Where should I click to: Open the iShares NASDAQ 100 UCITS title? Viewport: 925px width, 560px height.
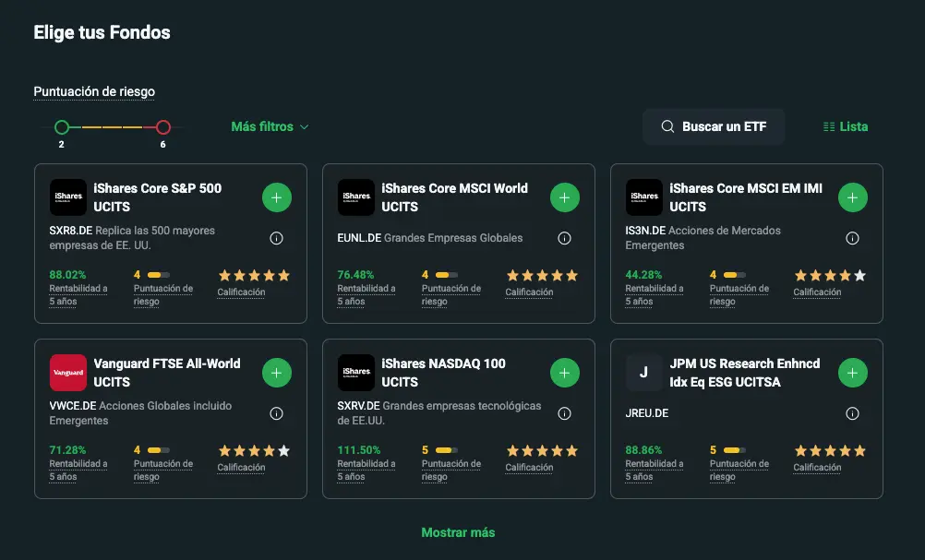pyautogui.click(x=444, y=373)
